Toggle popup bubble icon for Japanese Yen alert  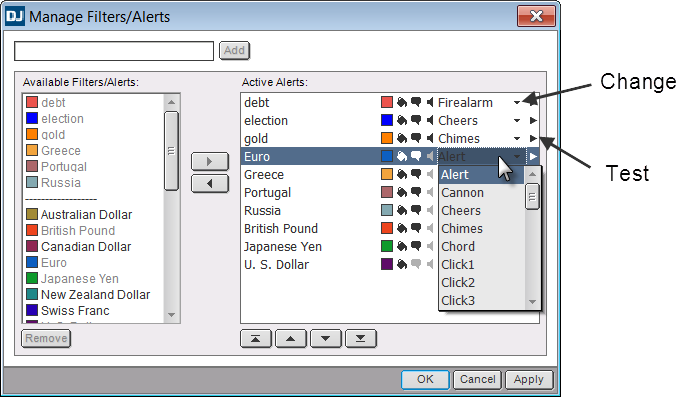tap(416, 246)
